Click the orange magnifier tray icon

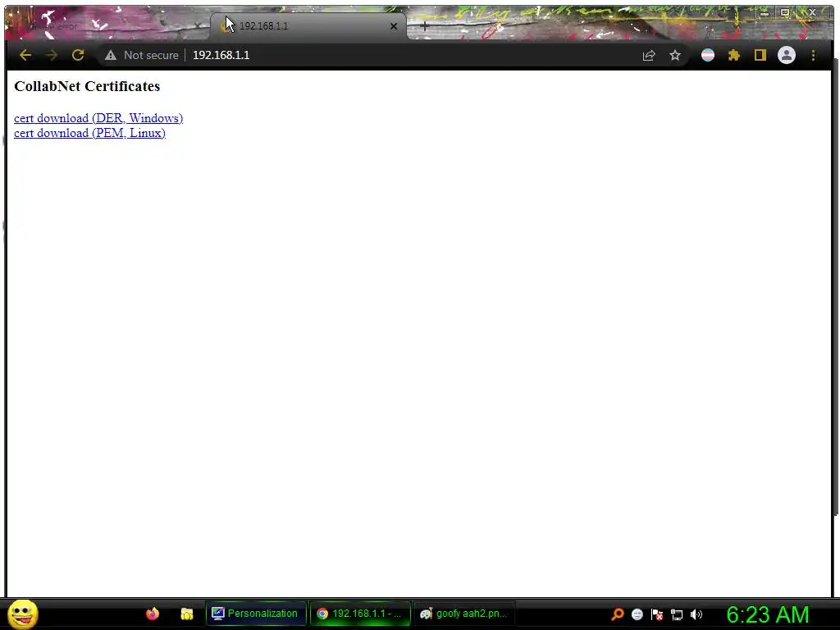617,614
